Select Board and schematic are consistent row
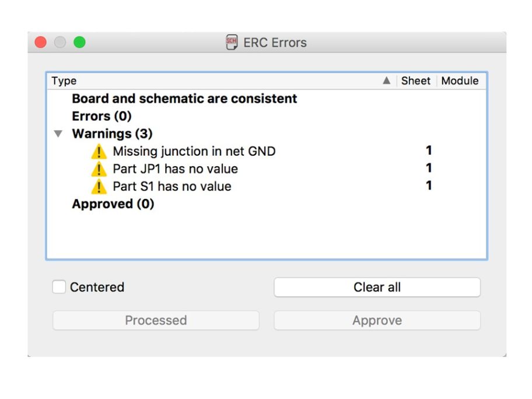The image size is (532, 399). coord(267,99)
